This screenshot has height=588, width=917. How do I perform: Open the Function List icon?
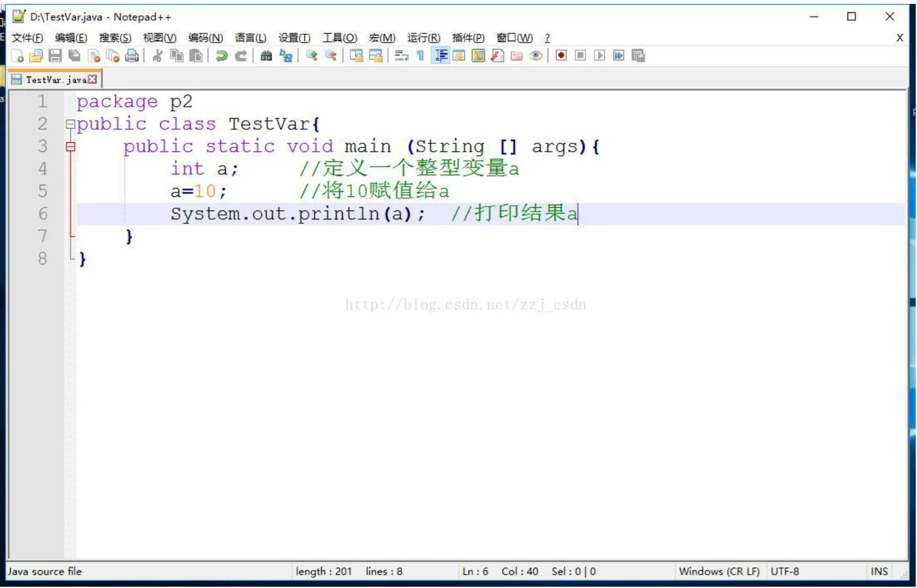point(498,56)
